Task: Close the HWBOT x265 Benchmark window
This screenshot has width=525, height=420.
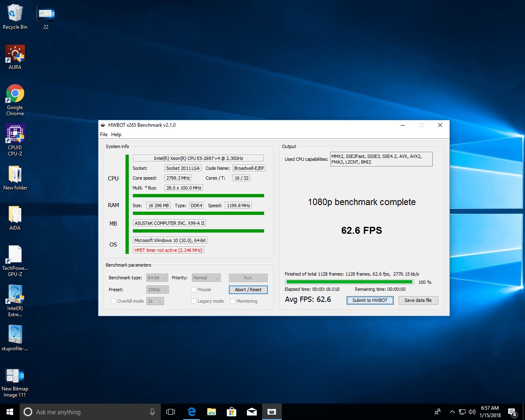Action: point(440,125)
